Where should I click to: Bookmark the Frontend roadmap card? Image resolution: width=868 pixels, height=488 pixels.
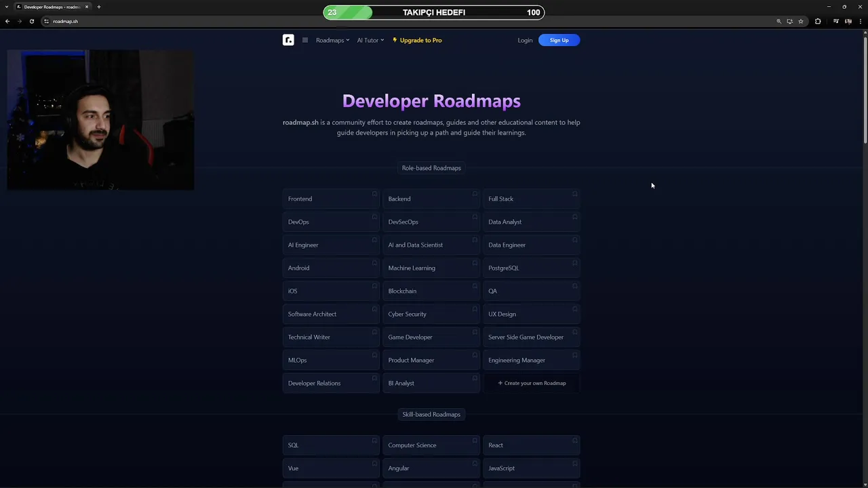[374, 194]
